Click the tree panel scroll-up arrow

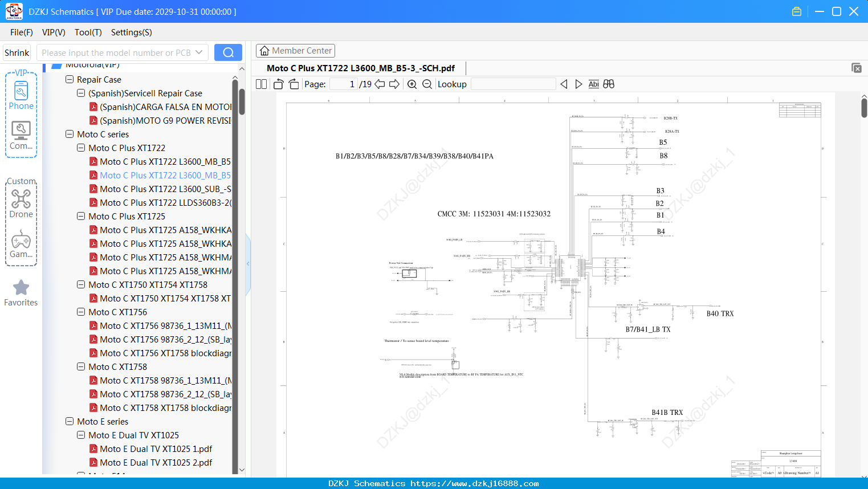tap(242, 68)
